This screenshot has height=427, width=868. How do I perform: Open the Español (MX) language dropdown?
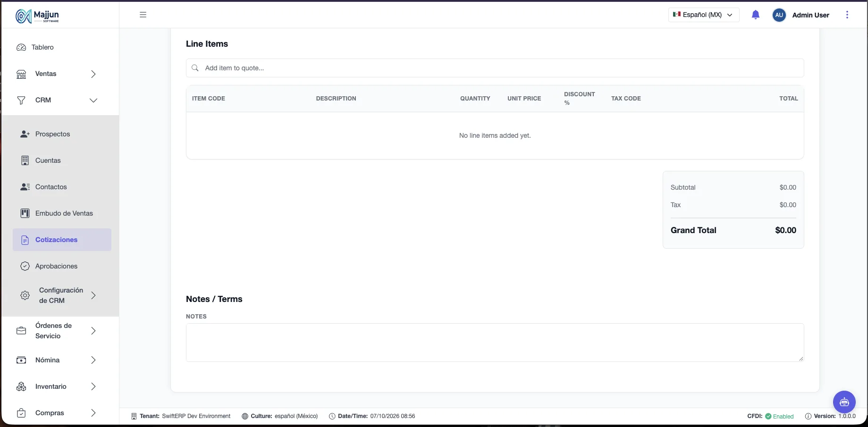pyautogui.click(x=703, y=15)
